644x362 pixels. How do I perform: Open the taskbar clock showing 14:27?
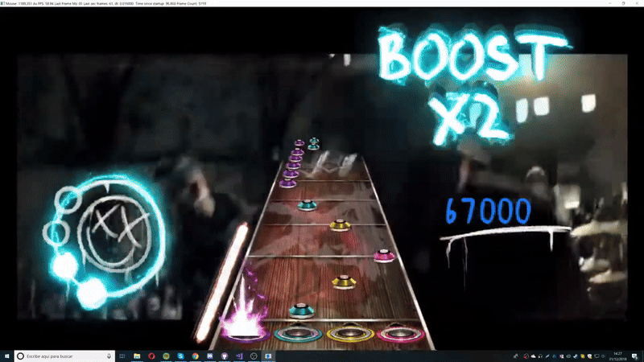click(x=617, y=356)
